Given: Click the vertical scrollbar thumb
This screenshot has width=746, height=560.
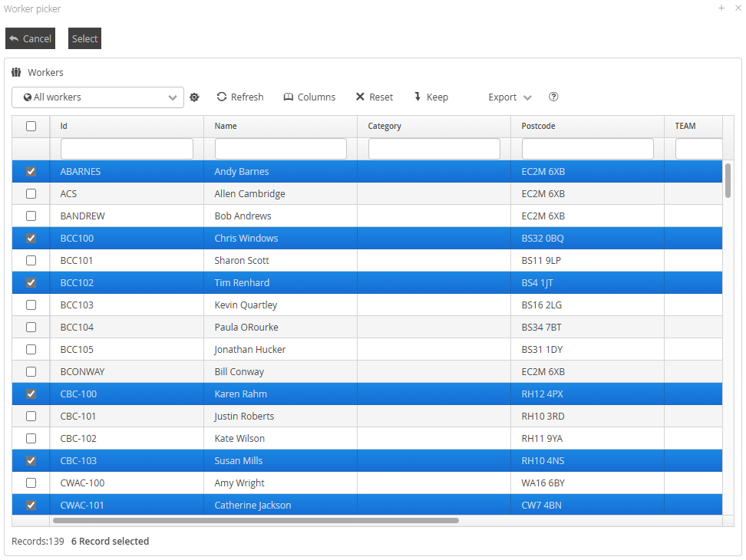Looking at the screenshot, I should coord(728,180).
